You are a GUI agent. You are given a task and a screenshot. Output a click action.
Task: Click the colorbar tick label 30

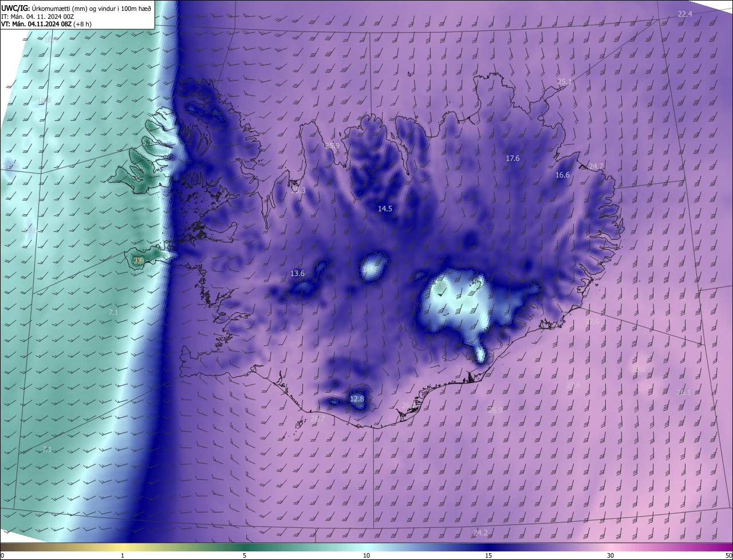pos(610,556)
